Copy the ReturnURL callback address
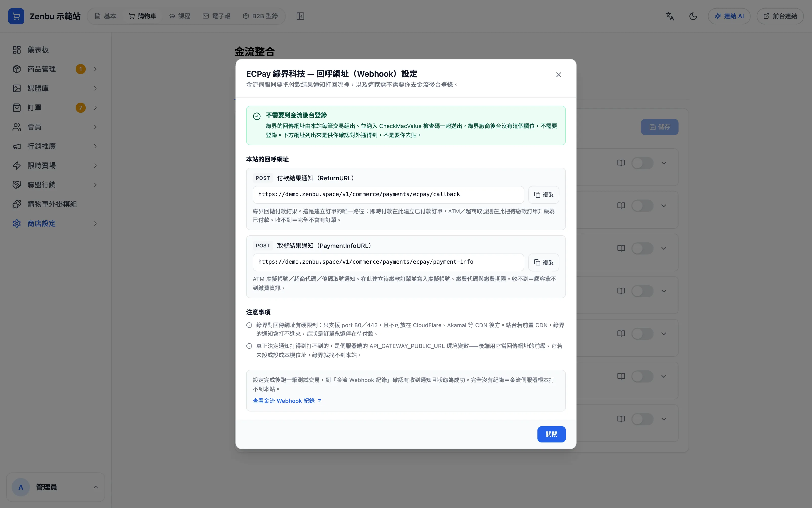 [x=544, y=195]
